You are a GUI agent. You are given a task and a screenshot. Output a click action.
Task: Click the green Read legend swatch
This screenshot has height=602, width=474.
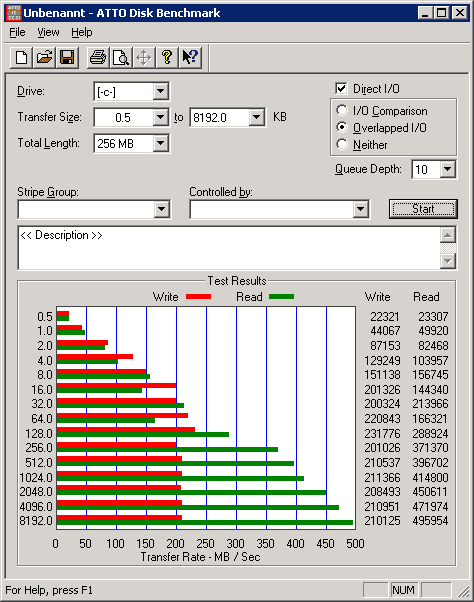tap(281, 296)
